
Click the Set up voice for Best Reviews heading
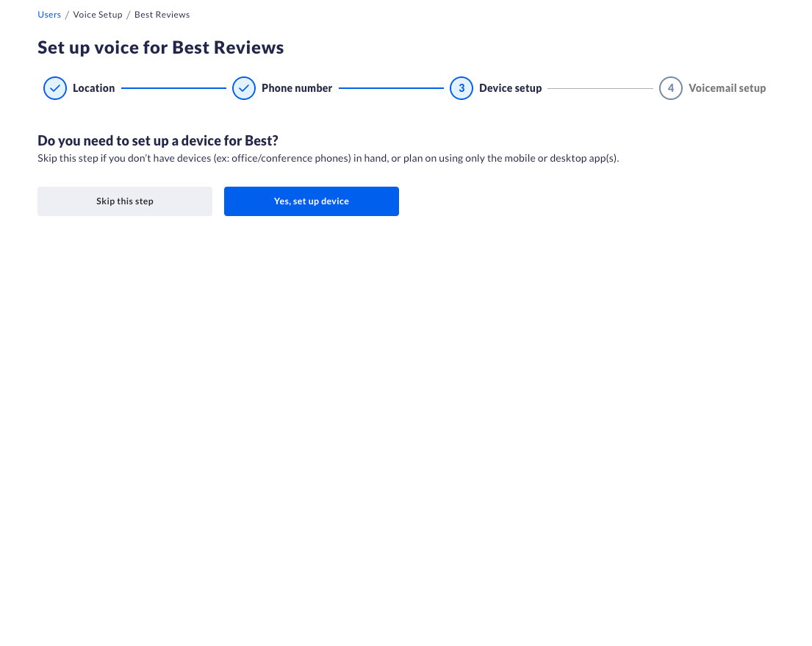pos(160,47)
